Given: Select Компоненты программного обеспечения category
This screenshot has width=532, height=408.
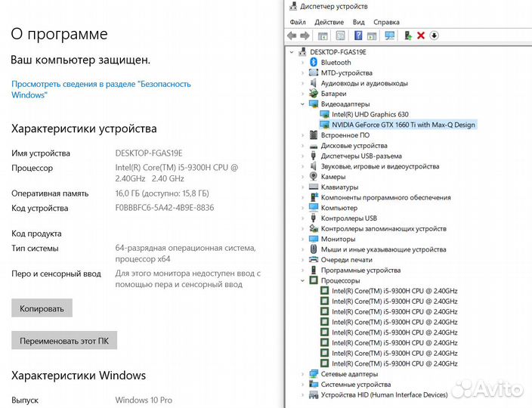Looking at the screenshot, I should coord(385,197).
